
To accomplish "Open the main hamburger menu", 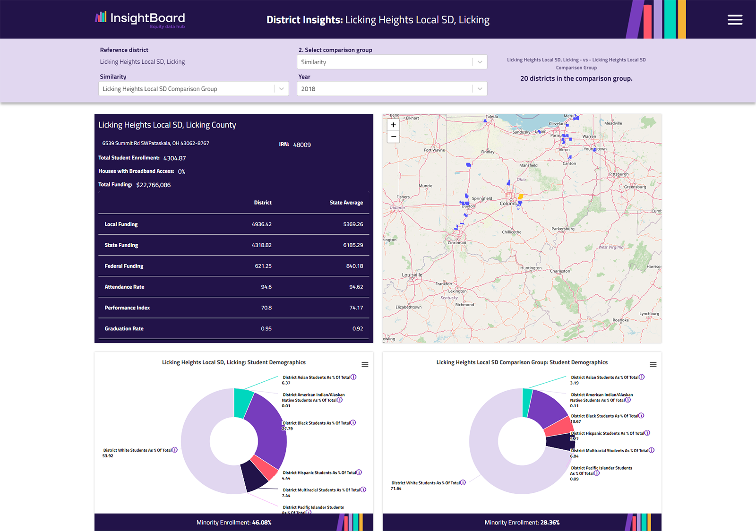I will 735,20.
